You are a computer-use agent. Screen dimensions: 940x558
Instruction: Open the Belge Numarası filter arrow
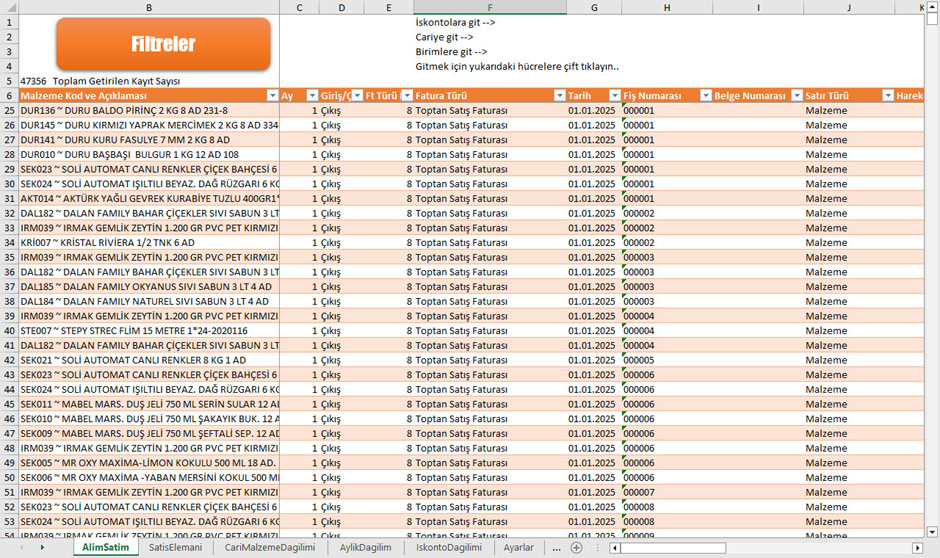point(797,95)
